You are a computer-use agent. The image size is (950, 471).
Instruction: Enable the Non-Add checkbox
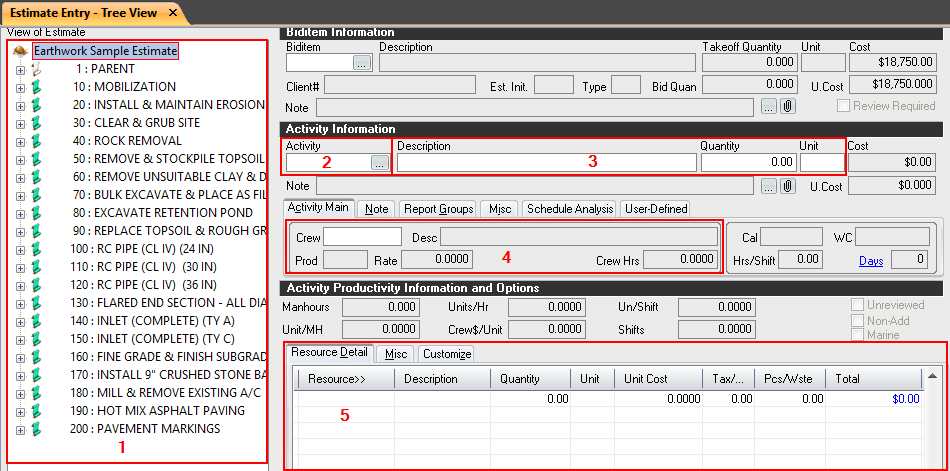point(857,320)
